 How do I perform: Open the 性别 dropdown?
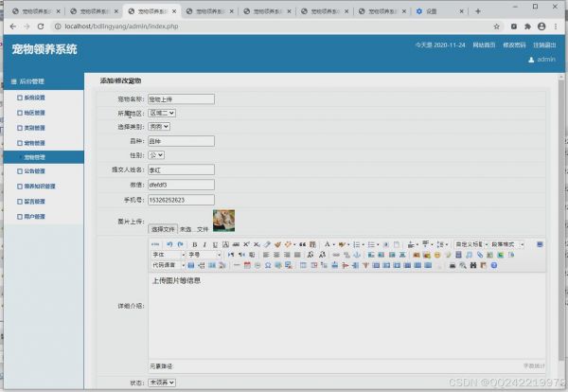[x=156, y=155]
